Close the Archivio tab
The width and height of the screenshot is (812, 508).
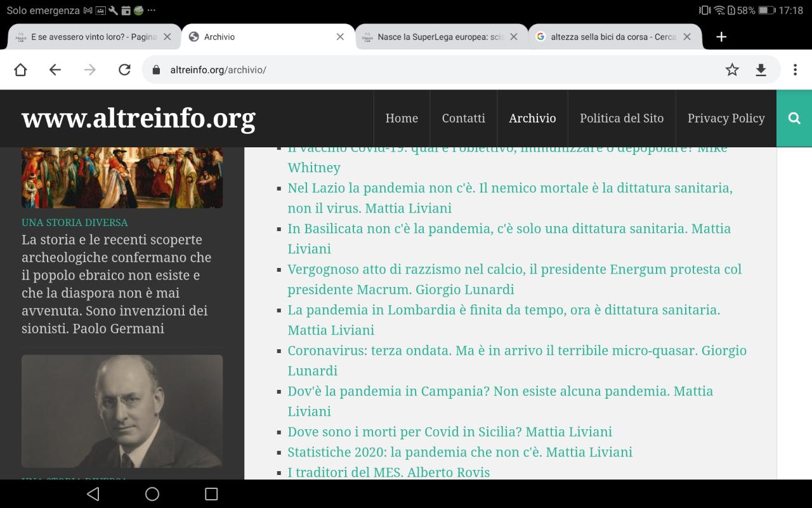[x=340, y=37]
